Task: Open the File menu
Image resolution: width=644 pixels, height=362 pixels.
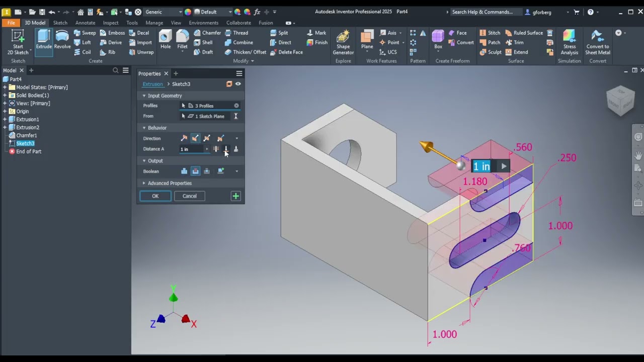Action: tap(11, 23)
